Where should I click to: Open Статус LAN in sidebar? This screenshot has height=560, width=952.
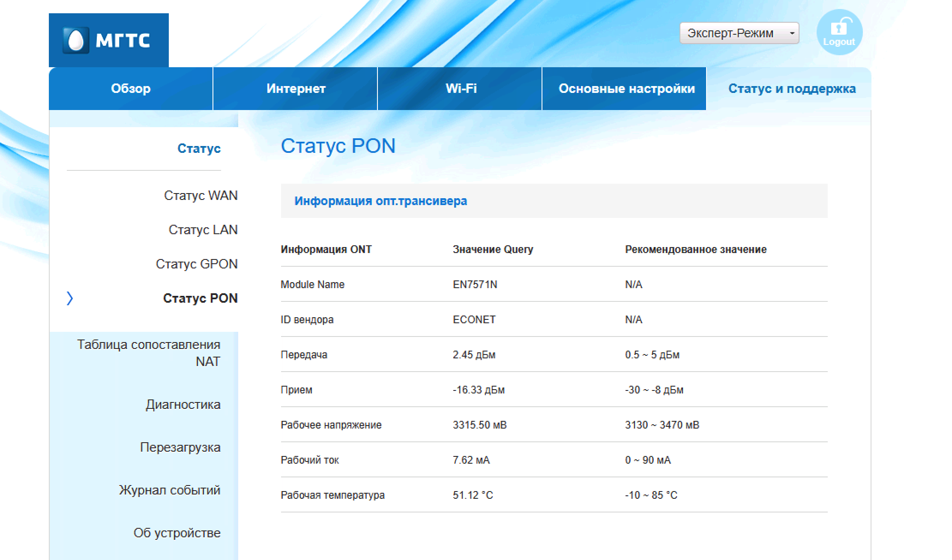pos(203,230)
